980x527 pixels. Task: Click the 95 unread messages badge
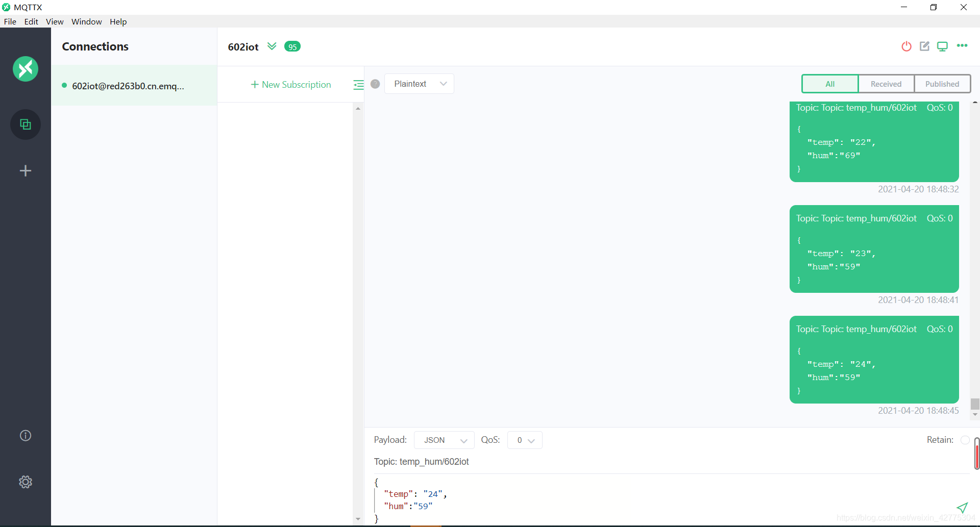[292, 46]
